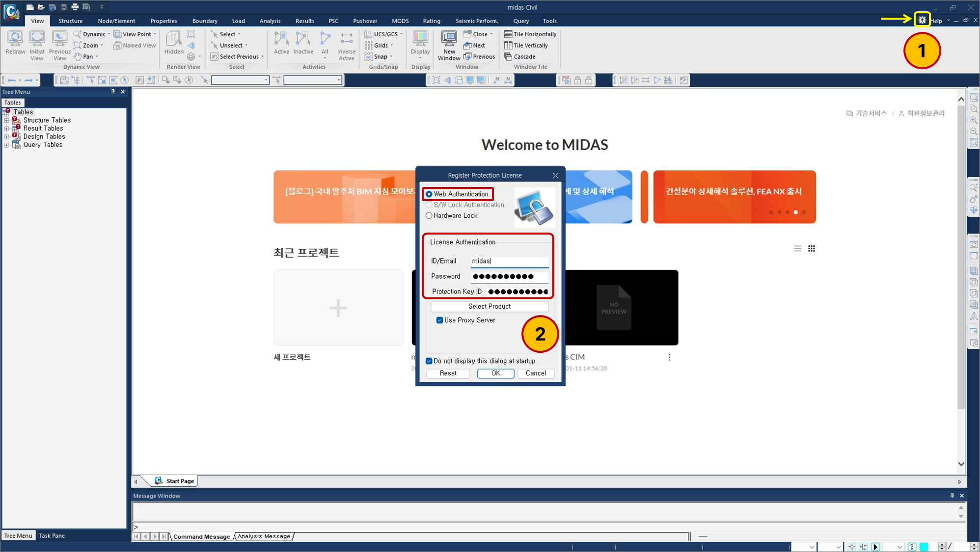The image size is (980, 552).
Task: Click the new project plus thumbnail
Action: coord(338,308)
